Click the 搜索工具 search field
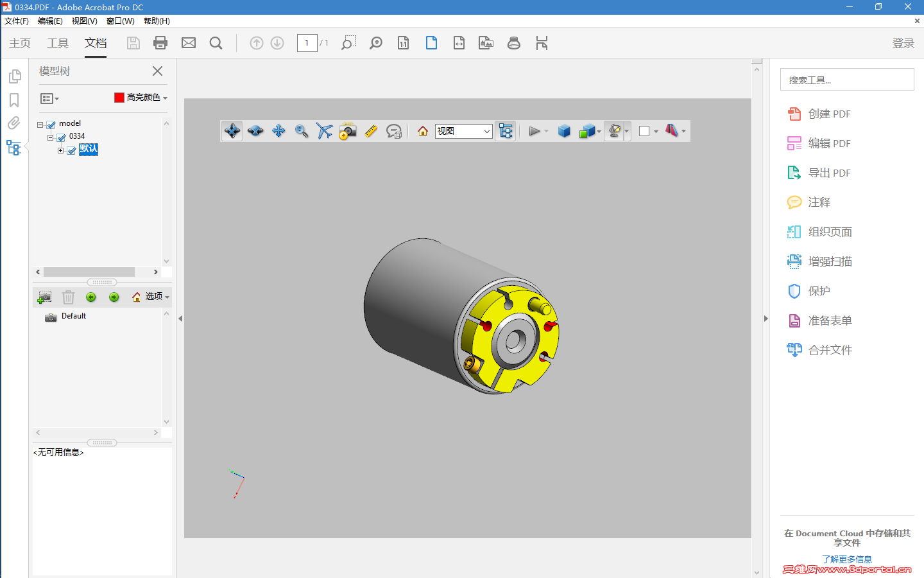Viewport: 924px width, 578px height. click(x=847, y=80)
